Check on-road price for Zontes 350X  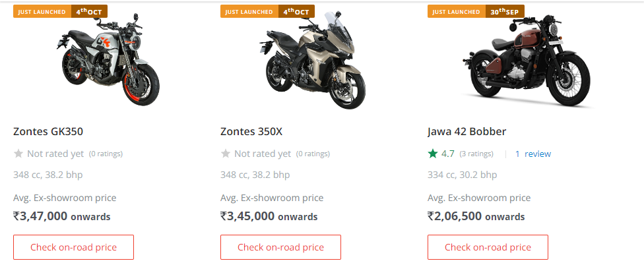point(280,247)
